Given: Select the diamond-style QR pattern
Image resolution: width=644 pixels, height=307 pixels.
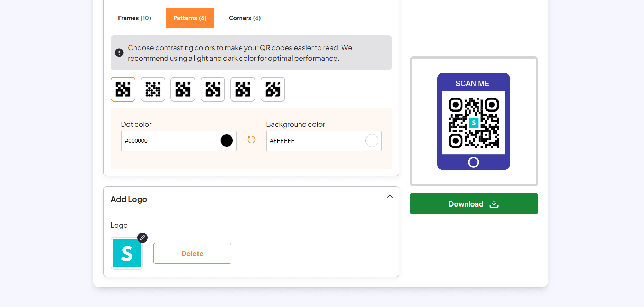Looking at the screenshot, I should pyautogui.click(x=213, y=89).
